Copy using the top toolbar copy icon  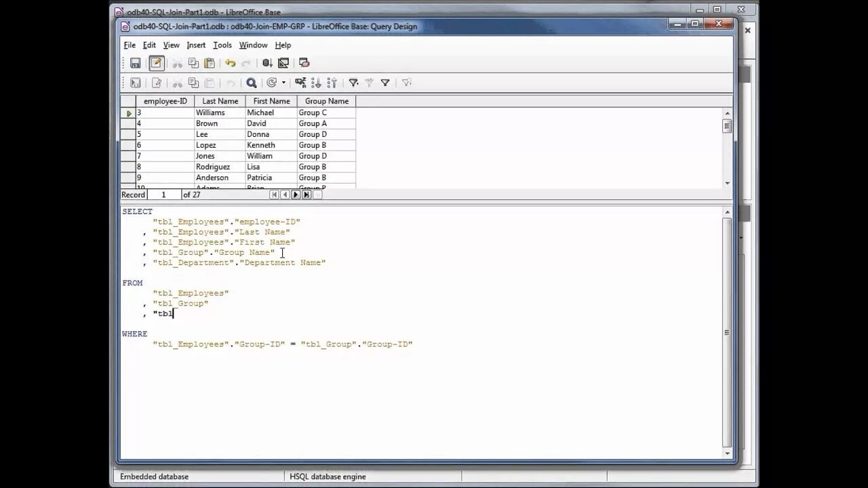coord(193,63)
